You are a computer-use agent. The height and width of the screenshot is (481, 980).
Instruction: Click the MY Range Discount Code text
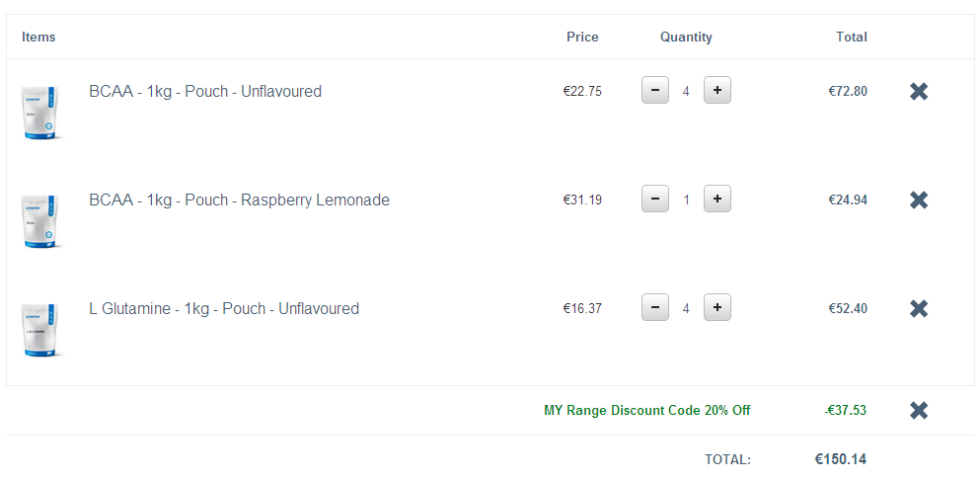tap(646, 410)
